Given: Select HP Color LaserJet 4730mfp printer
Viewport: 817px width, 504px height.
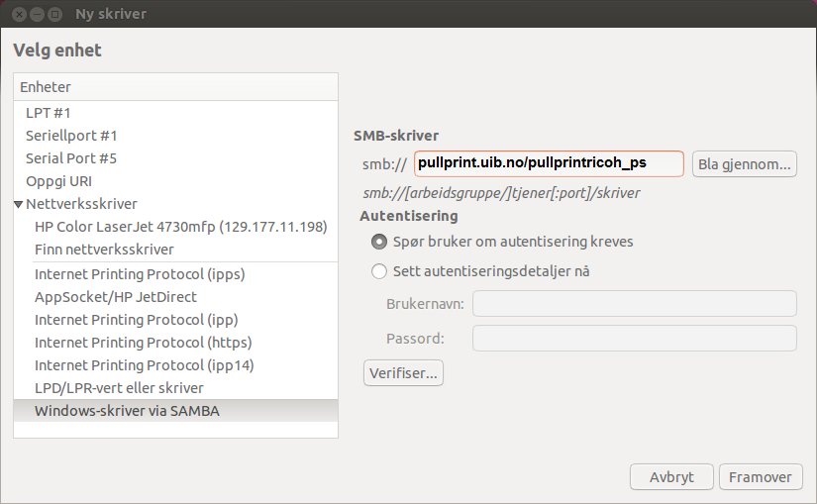Looking at the screenshot, I should [x=180, y=227].
